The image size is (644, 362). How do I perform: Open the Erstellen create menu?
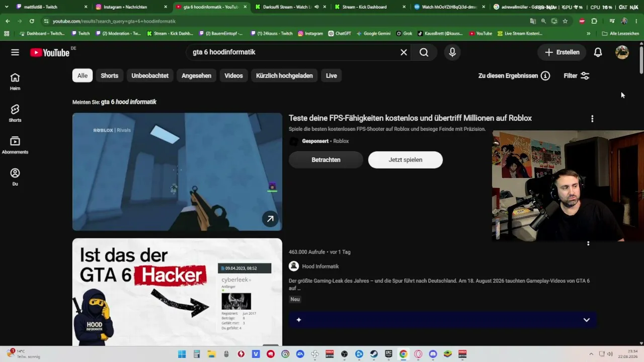pyautogui.click(x=562, y=52)
